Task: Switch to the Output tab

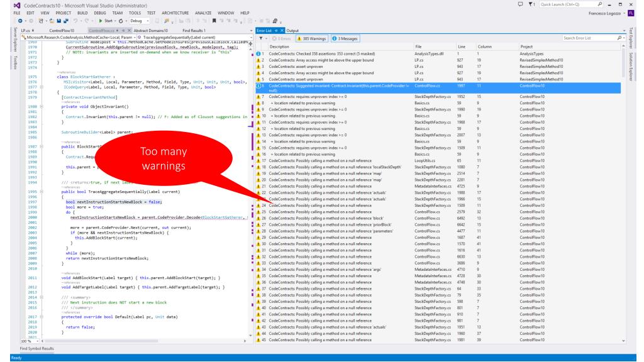Action: [x=292, y=30]
